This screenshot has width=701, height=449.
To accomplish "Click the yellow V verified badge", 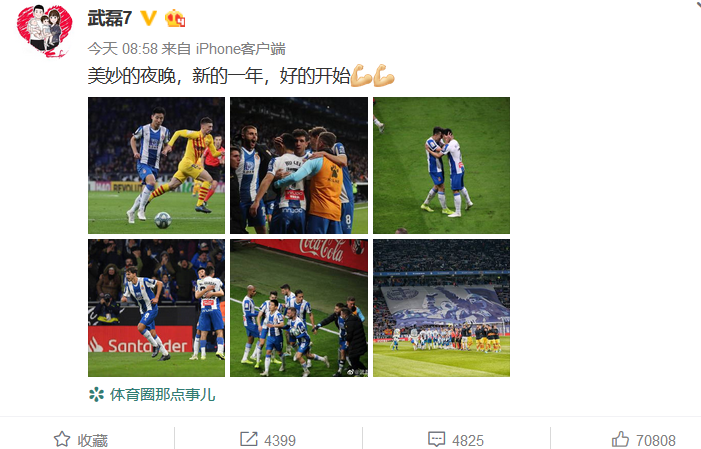I will coord(148,18).
